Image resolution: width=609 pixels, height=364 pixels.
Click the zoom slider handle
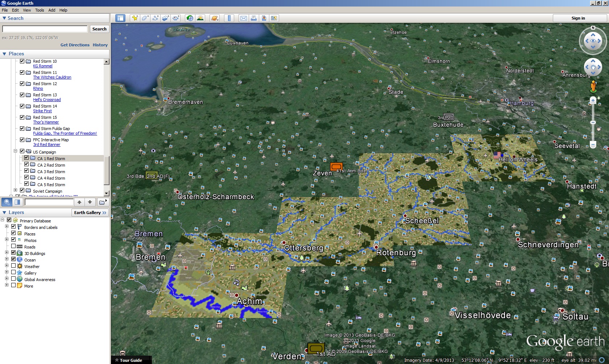click(x=593, y=122)
